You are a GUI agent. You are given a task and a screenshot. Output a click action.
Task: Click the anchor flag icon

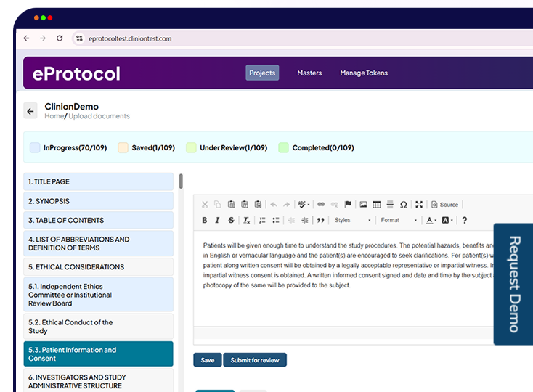click(x=348, y=205)
